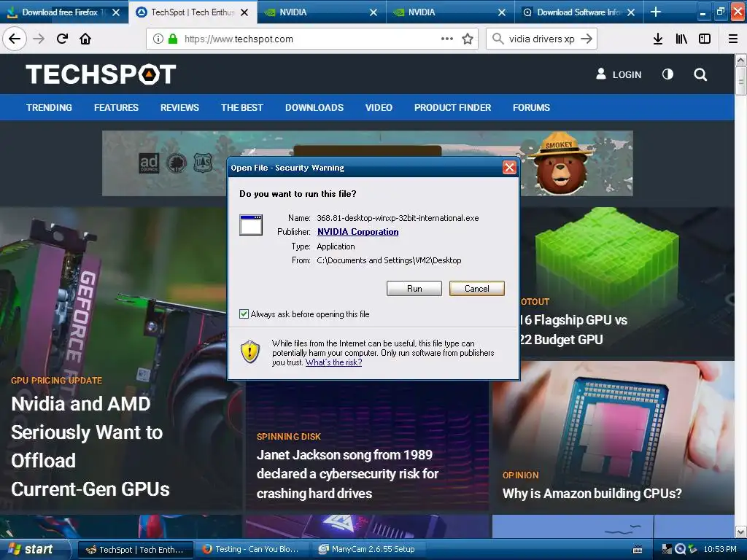Open the Firefox downloads panel
Viewport: 747px width, 560px height.
pyautogui.click(x=658, y=39)
